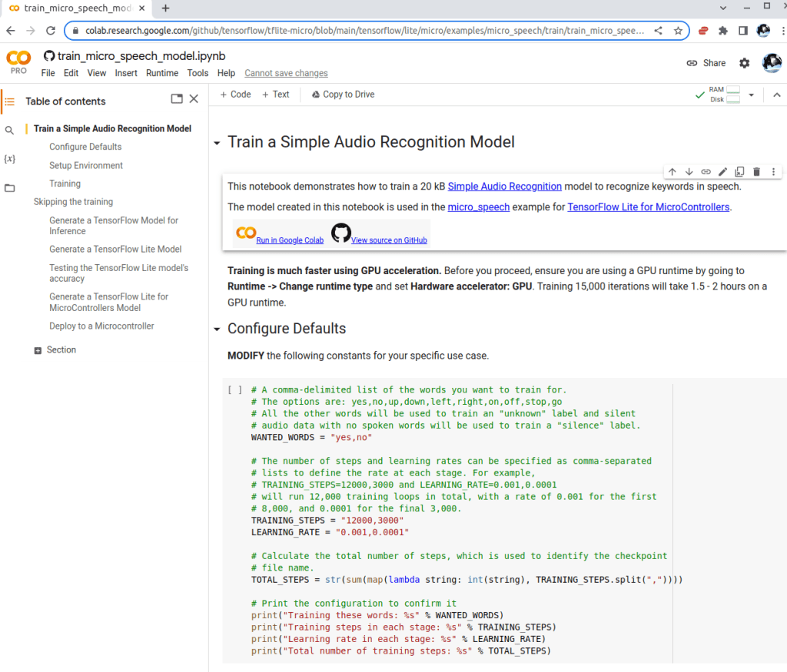Click the edit cell pencil icon
The height and width of the screenshot is (672, 787).
(722, 172)
